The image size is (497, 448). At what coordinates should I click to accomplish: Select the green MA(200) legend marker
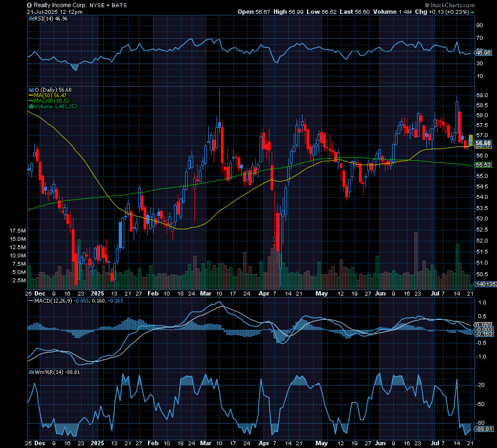(30, 101)
